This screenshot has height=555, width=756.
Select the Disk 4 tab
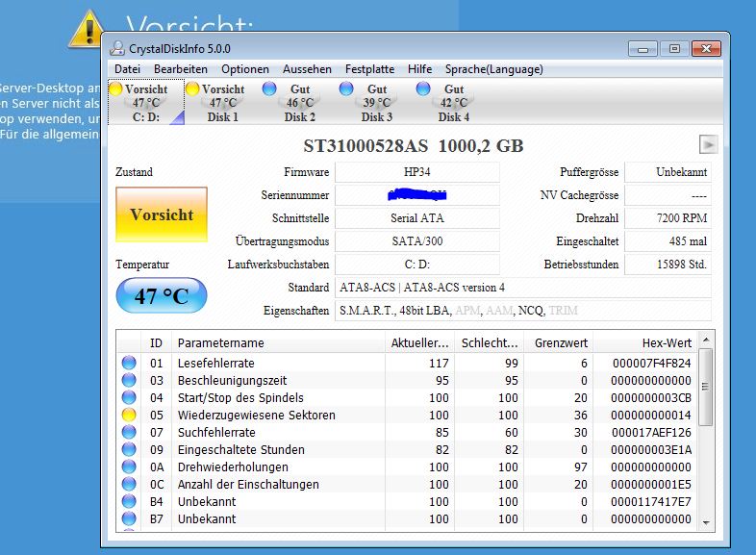pos(453,103)
